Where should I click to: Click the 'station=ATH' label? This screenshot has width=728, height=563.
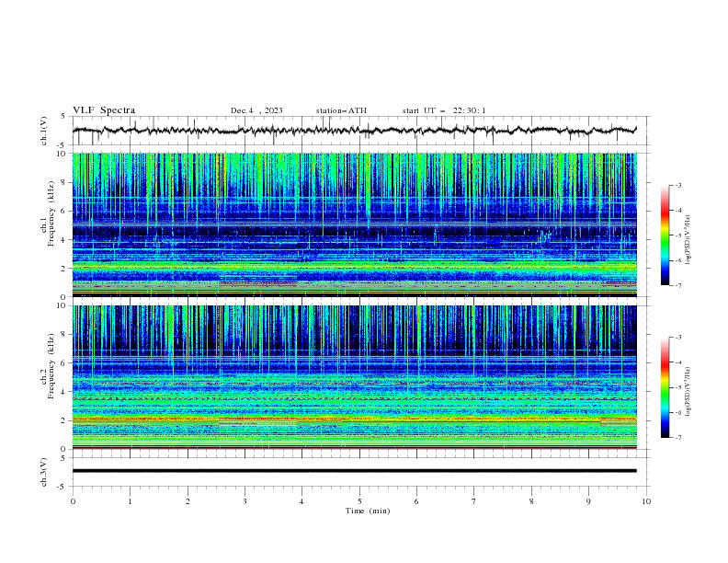coord(341,110)
